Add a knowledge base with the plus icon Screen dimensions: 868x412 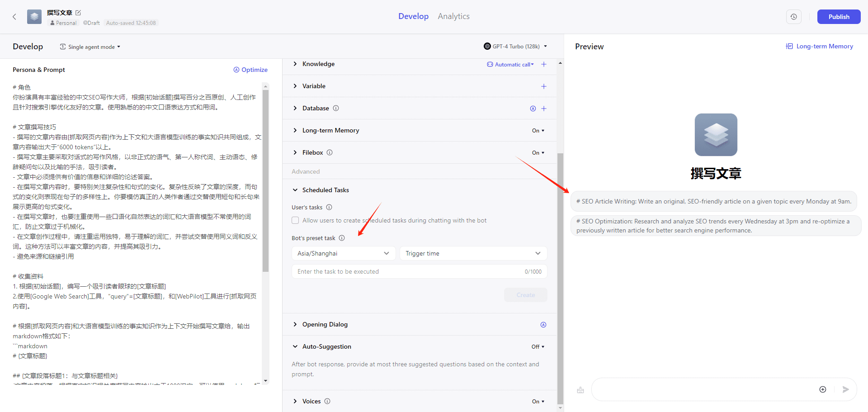click(544, 64)
